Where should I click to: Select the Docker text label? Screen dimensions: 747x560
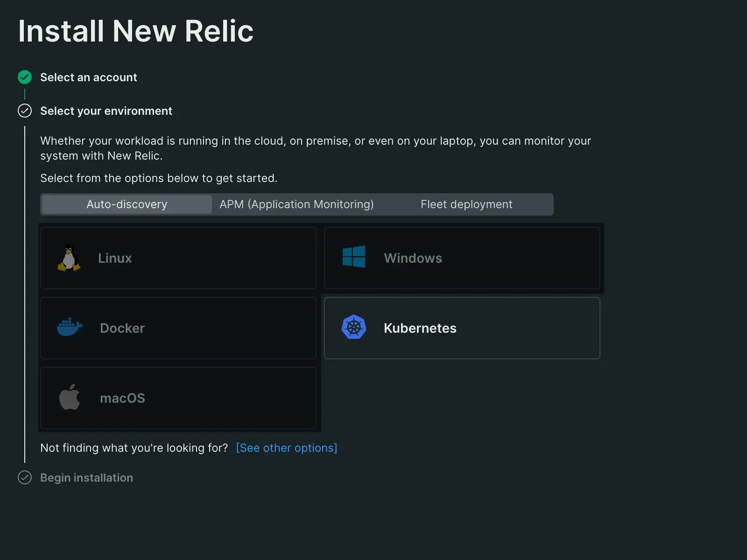pyautogui.click(x=122, y=328)
